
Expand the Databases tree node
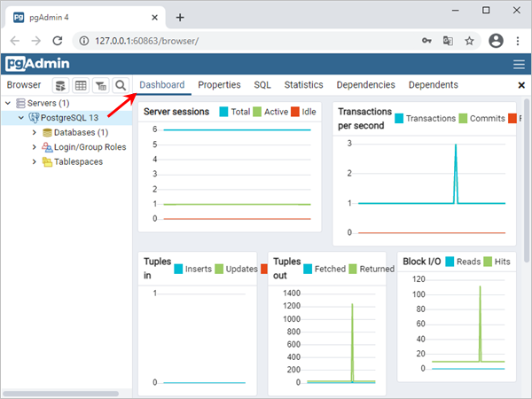tap(34, 132)
